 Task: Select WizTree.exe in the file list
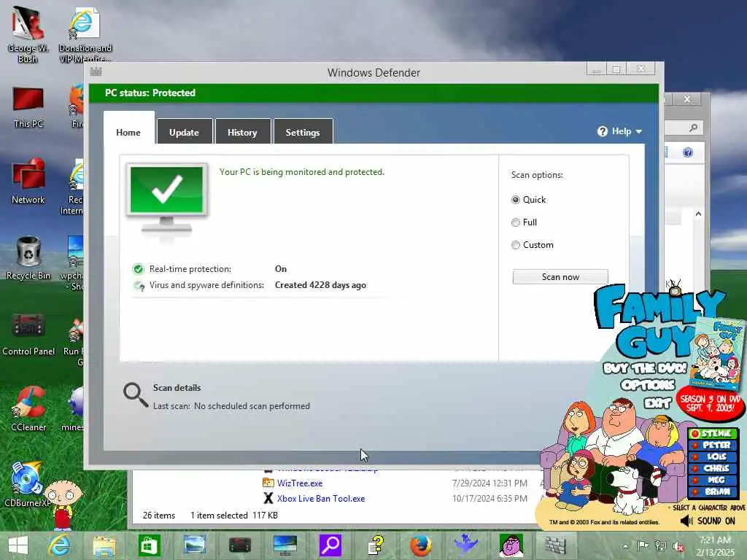click(x=300, y=483)
